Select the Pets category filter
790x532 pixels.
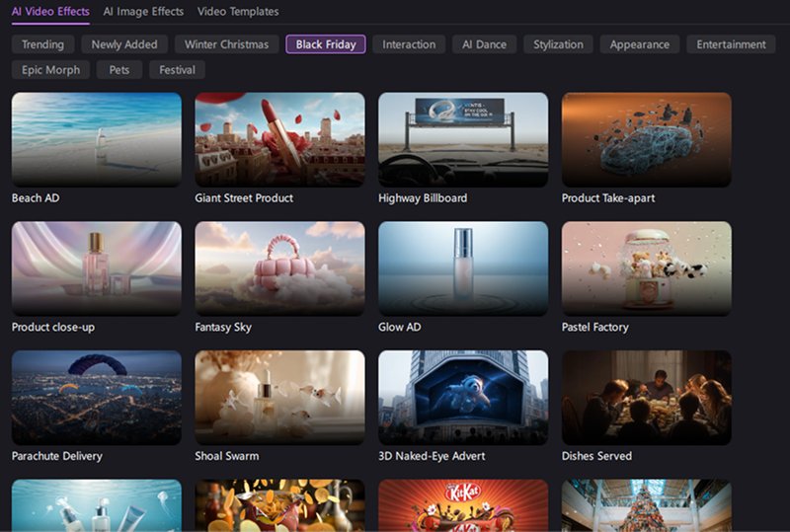pos(119,70)
